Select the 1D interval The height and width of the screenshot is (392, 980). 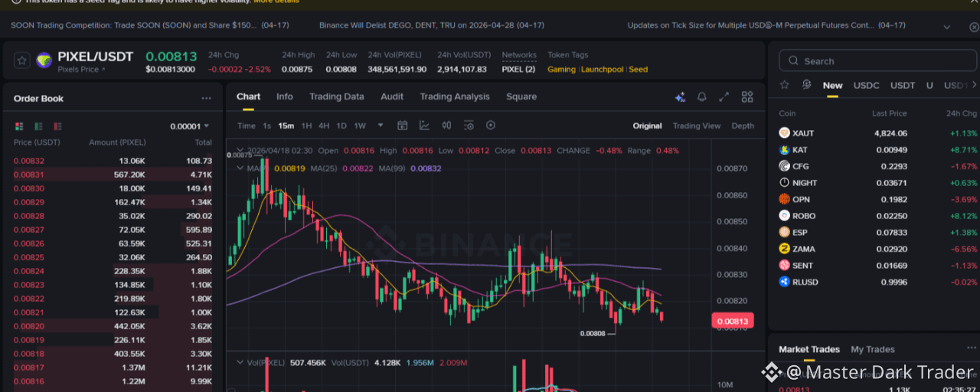(341, 126)
